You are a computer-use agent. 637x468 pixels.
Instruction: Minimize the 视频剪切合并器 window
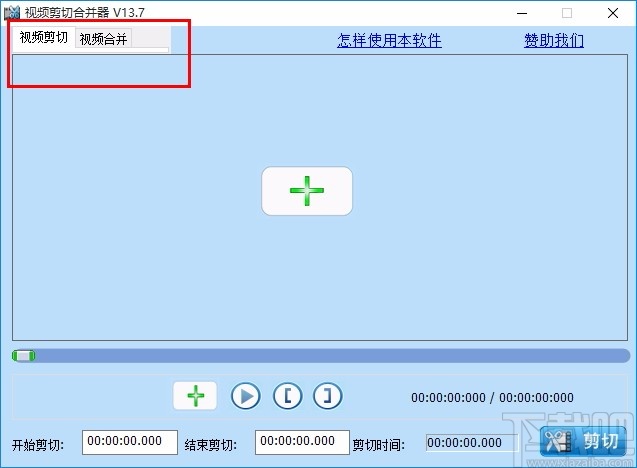pos(522,13)
